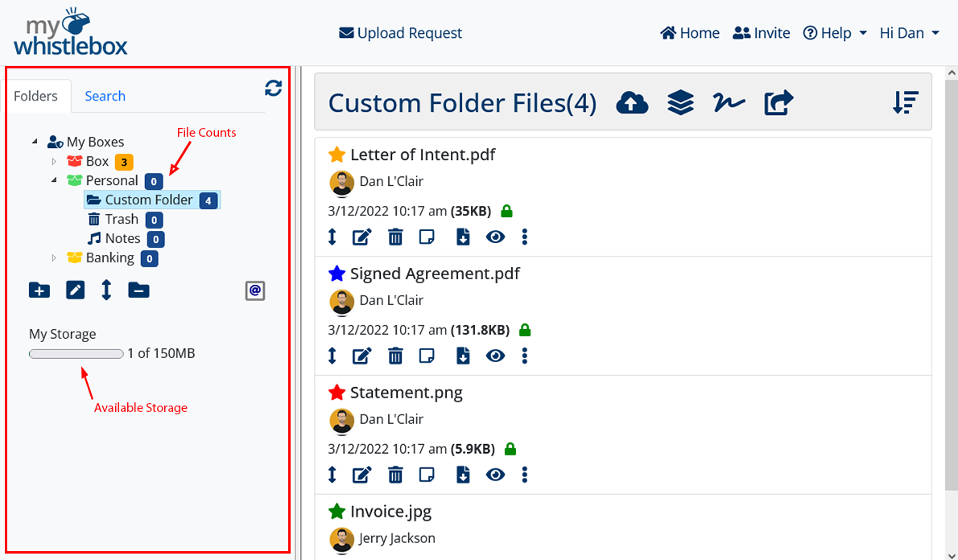Screen dimensions: 958x560
Task: Open the Hi Dan user dropdown
Action: coord(909,33)
